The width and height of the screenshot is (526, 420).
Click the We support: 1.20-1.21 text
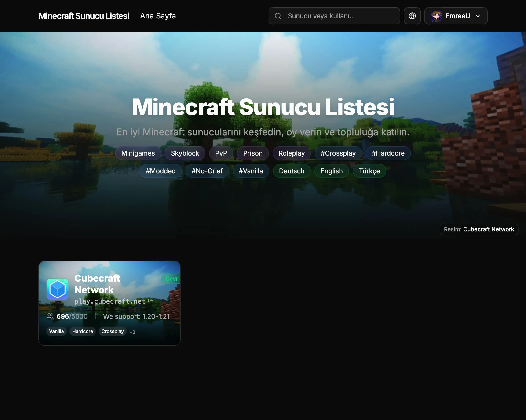click(x=136, y=316)
